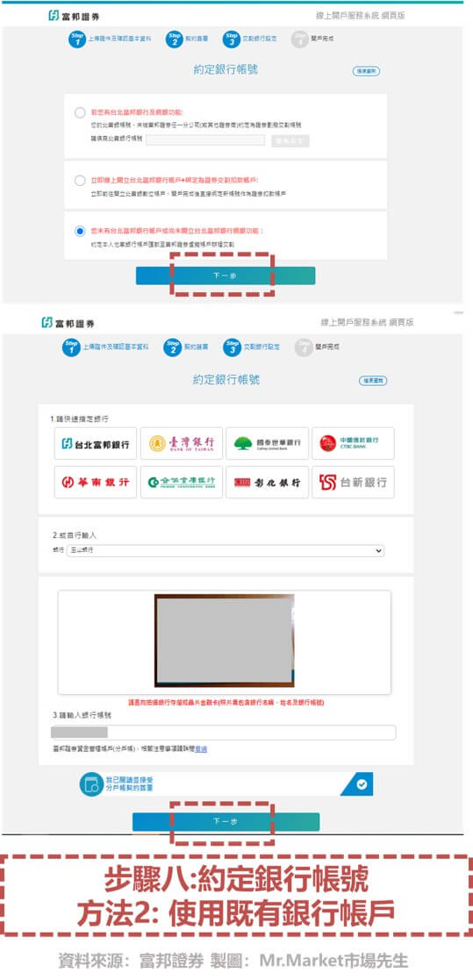Select greyed Step 4 circle on radio-option page
This screenshot has height=980, width=473.
point(300,39)
